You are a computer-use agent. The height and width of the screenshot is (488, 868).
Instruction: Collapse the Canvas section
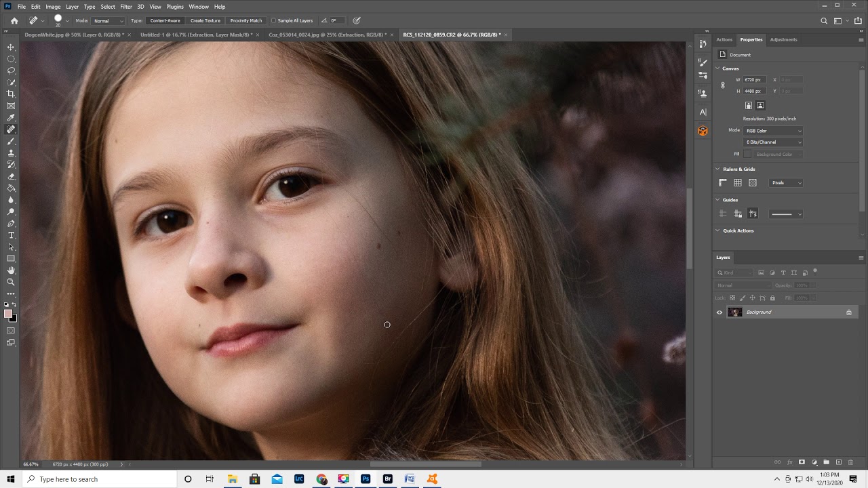click(x=717, y=68)
